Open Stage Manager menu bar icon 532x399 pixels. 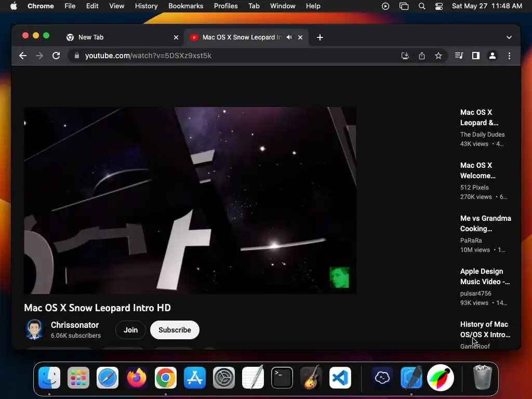pyautogui.click(x=404, y=6)
